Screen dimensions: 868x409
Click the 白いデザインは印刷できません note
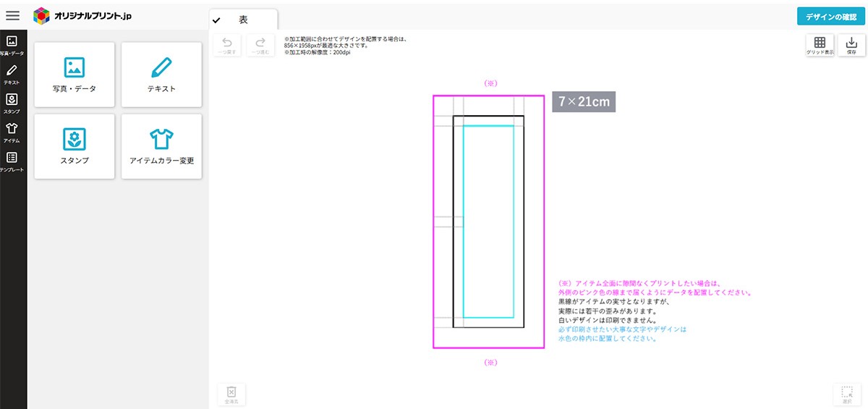coord(607,320)
